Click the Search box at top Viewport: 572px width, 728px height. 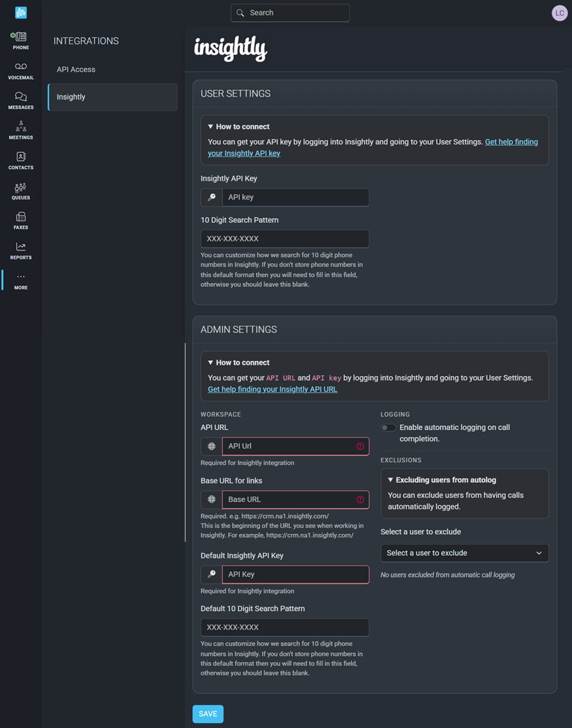[x=290, y=13]
